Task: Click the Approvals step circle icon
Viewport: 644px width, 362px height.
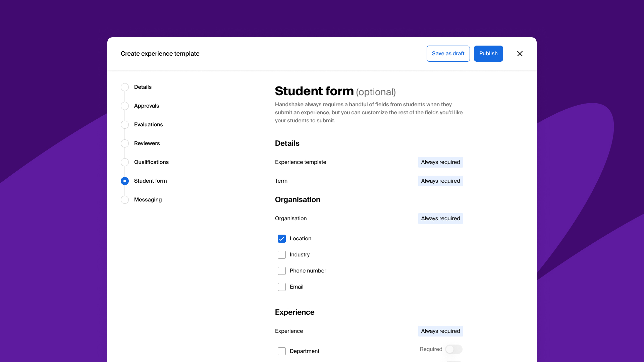Action: click(125, 106)
